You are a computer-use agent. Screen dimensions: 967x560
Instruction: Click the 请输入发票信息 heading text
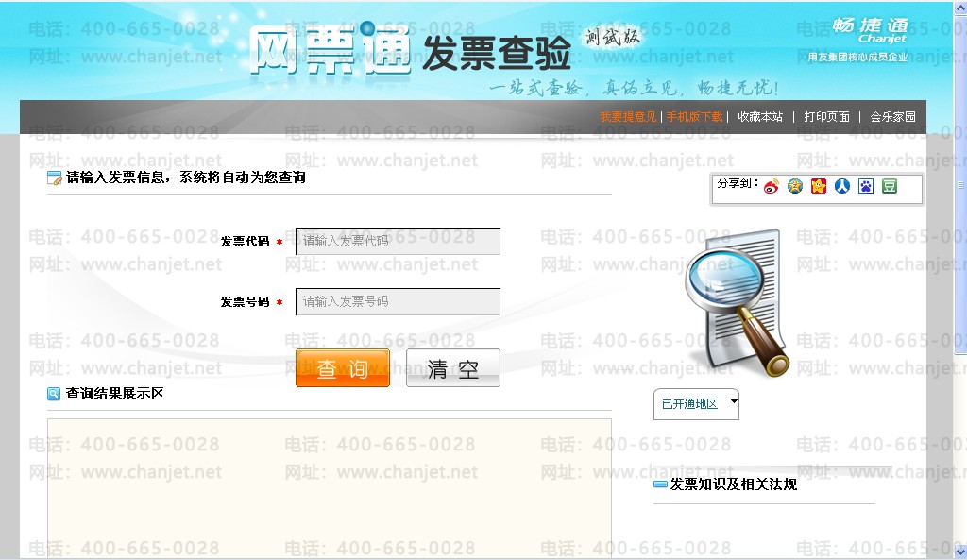point(186,178)
